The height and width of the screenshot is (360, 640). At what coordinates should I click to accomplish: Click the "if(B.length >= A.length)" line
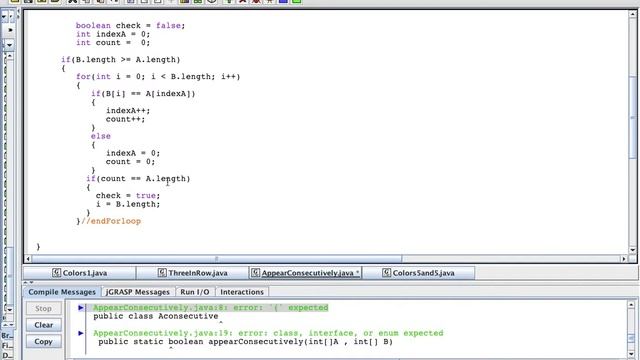tap(121, 60)
